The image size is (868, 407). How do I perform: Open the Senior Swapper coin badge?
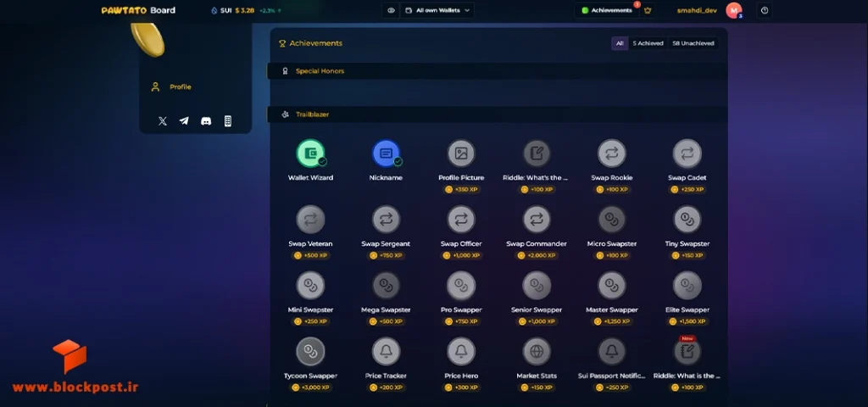[x=537, y=286]
